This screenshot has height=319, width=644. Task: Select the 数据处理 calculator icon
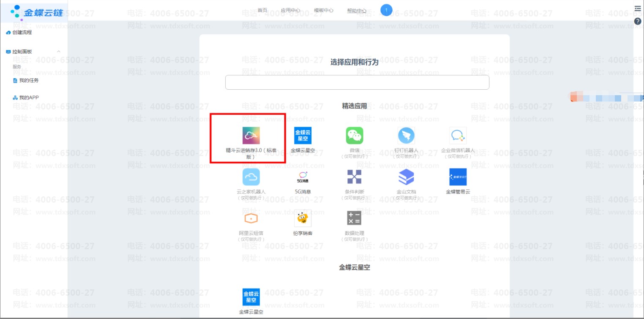(x=354, y=218)
